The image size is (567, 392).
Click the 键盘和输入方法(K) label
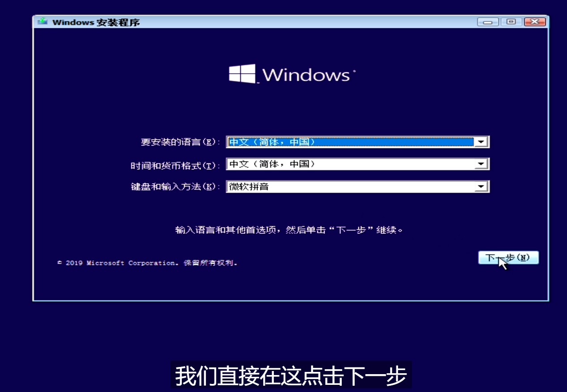click(x=176, y=187)
